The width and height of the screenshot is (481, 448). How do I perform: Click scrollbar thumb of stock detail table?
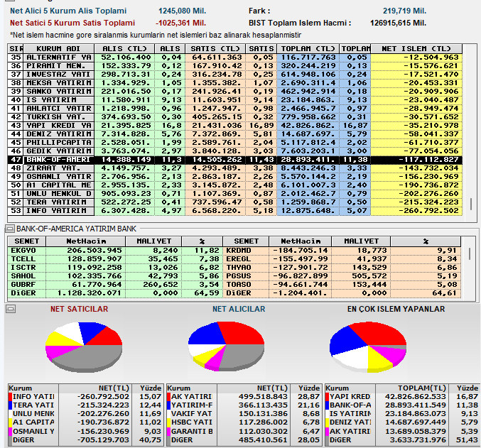pos(470,253)
